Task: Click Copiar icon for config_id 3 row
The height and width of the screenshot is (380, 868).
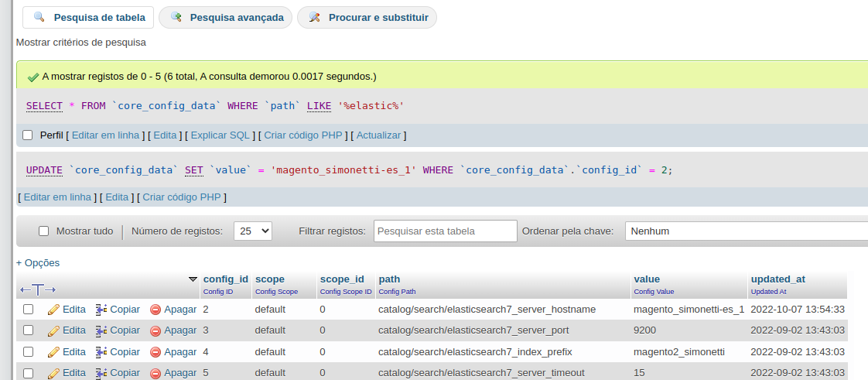Action: (101, 330)
